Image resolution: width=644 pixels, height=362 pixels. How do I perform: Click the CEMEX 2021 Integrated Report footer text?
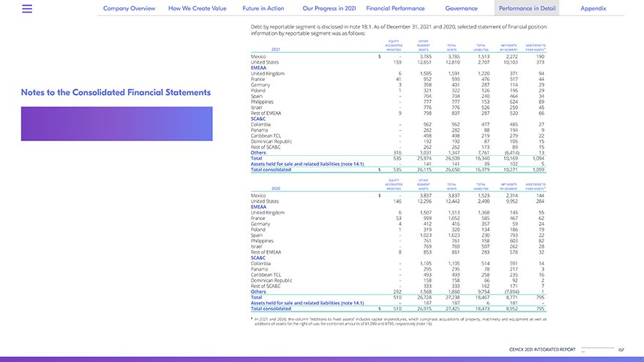tap(541, 350)
